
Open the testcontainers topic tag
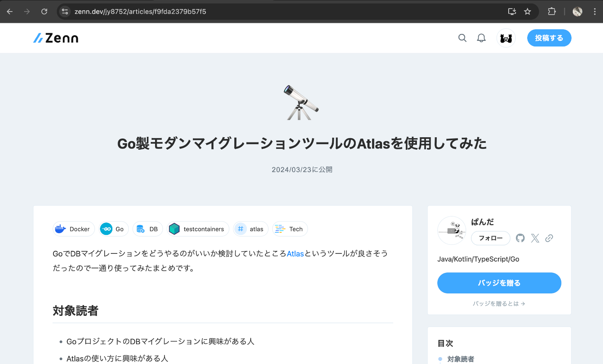[x=198, y=229]
